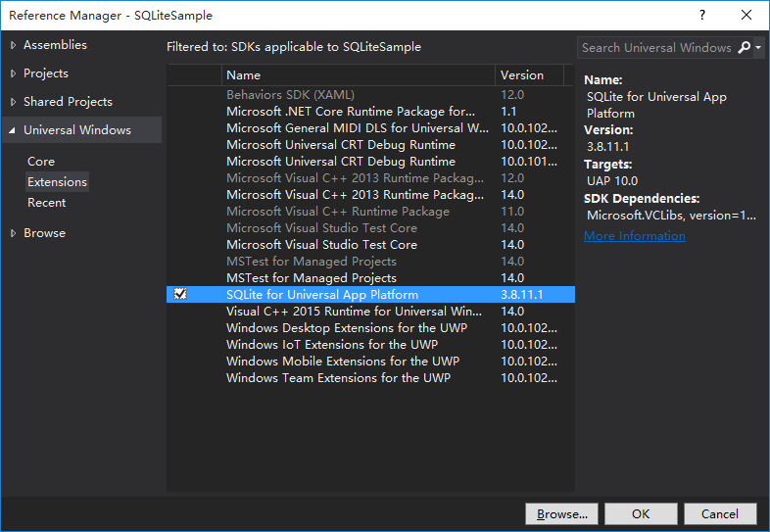Select Behaviors SDK (XAML) row
Image resolution: width=770 pixels, height=532 pixels.
370,95
